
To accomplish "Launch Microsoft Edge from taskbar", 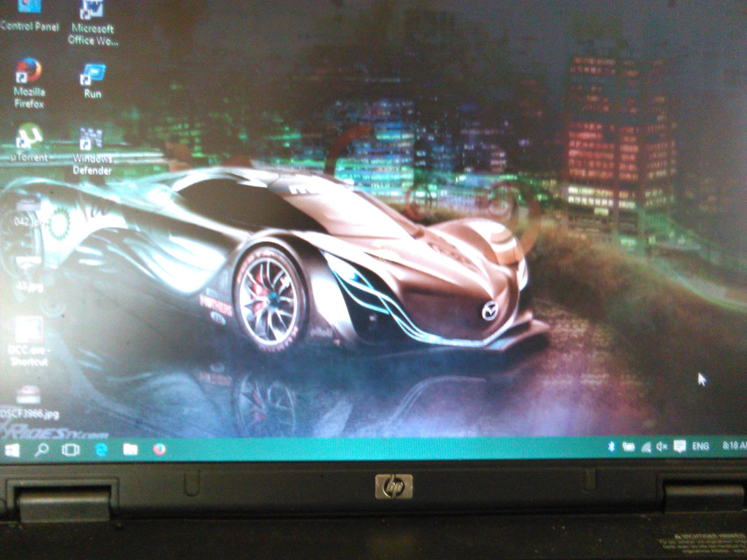I will (x=101, y=449).
